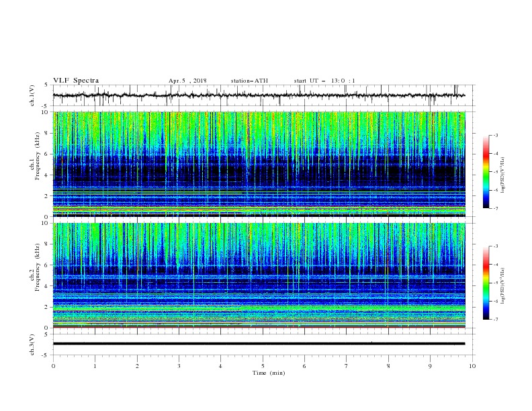The image size is (532, 411).
Task: Click the time axis tick label '0'
Action: click(53, 366)
